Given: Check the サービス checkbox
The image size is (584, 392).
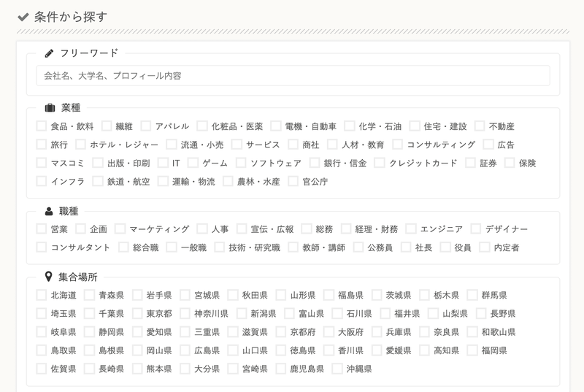Looking at the screenshot, I should (237, 144).
